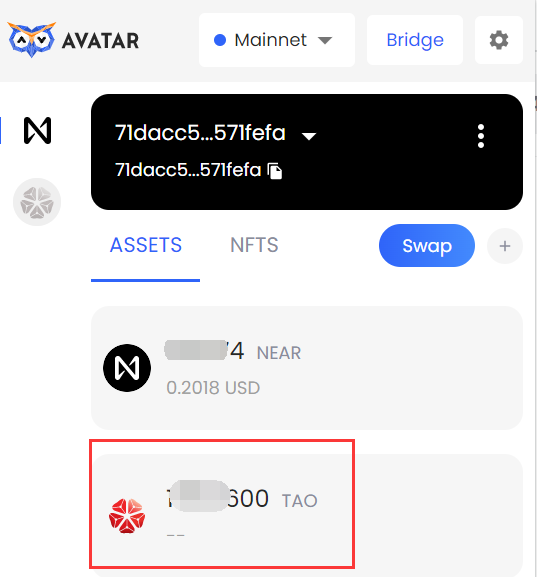Image resolution: width=537 pixels, height=577 pixels.
Task: Open the three-dot account options menu
Action: click(x=481, y=136)
